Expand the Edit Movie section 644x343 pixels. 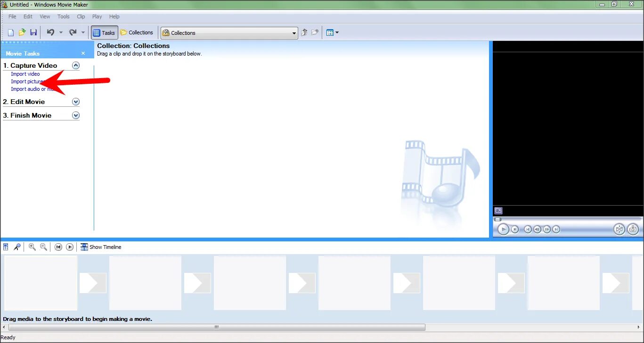[x=75, y=102]
